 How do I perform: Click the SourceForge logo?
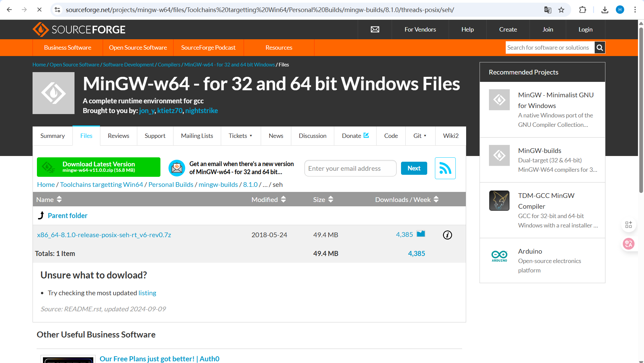(79, 30)
